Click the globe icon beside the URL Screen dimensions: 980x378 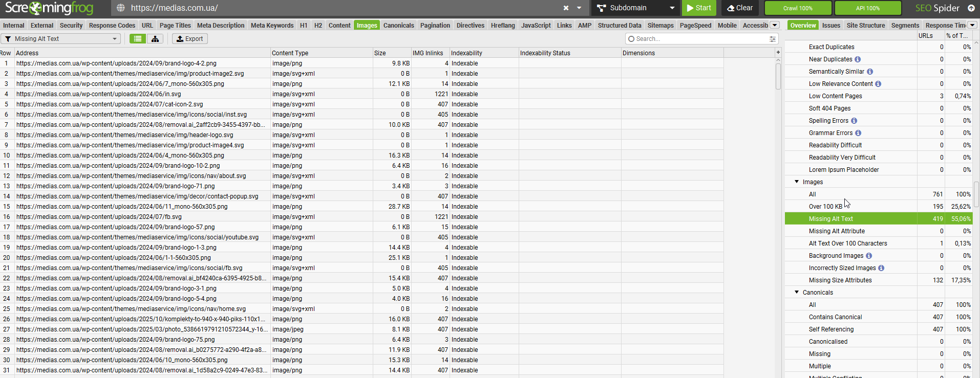tap(121, 8)
